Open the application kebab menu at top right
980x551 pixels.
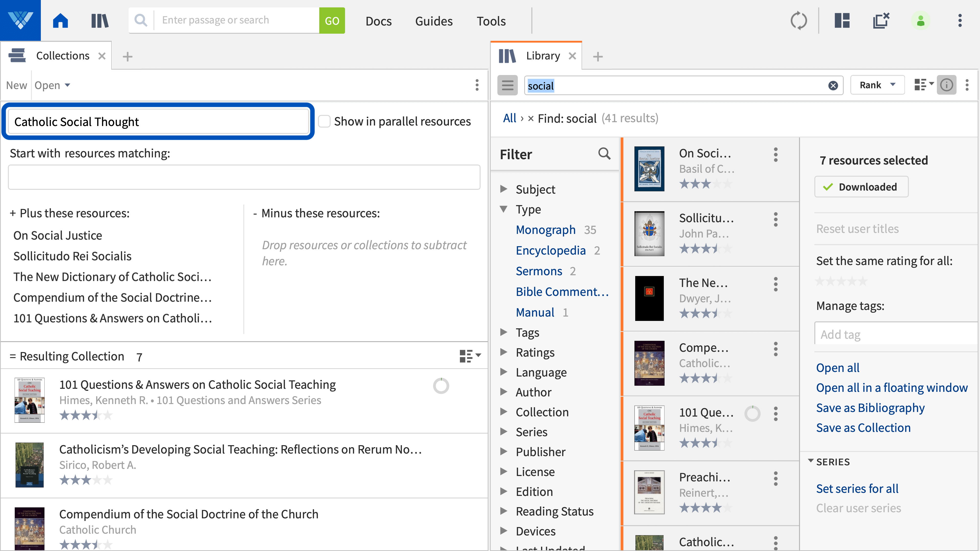tap(960, 20)
